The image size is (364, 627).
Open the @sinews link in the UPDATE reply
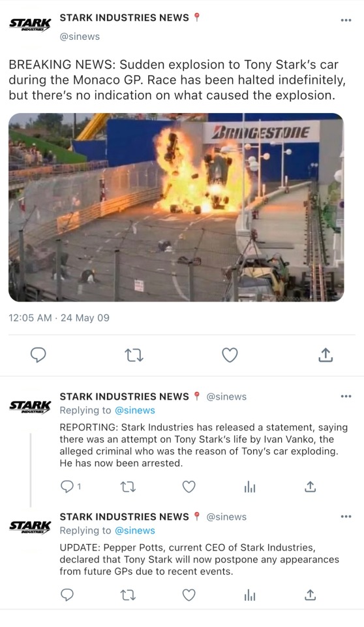point(134,530)
